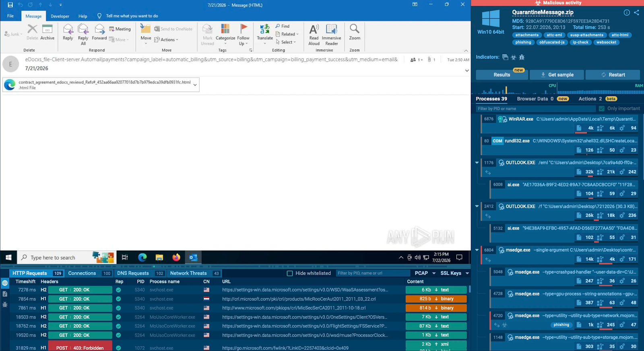Click the globe icon left of HTTP table
644x351 pixels.
[x=5, y=283]
